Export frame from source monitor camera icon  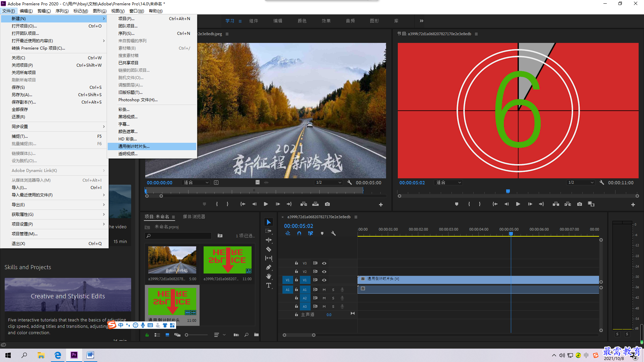point(327,204)
